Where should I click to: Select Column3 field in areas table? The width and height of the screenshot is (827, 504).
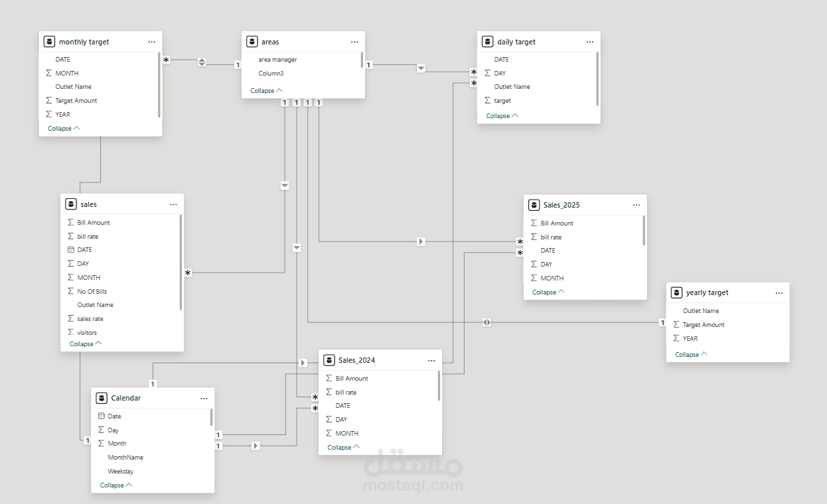271,74
